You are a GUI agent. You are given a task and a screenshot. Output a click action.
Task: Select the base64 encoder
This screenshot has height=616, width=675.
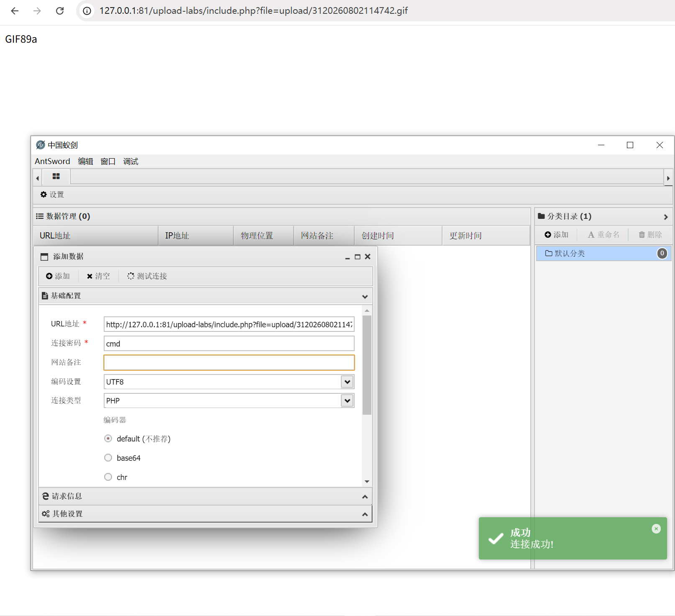pos(108,458)
